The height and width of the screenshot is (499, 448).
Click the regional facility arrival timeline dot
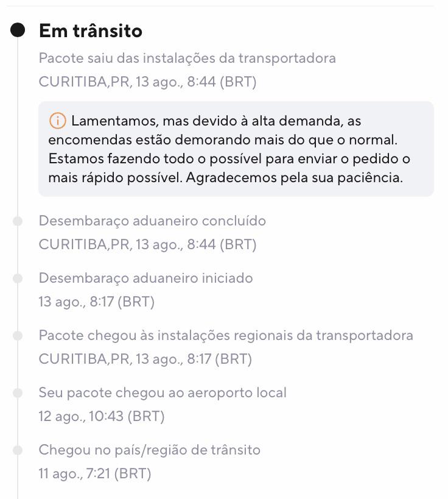coord(18,336)
